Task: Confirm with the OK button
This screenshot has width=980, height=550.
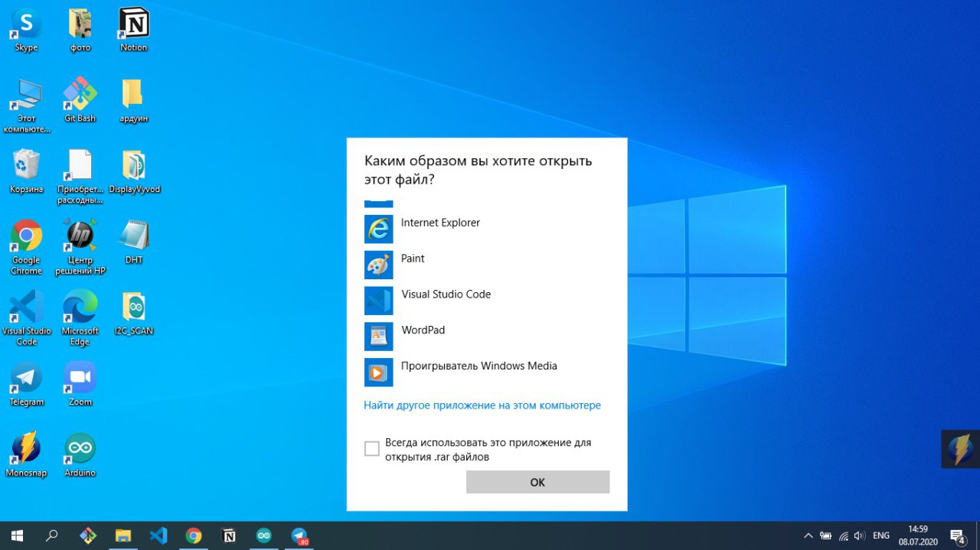Action: tap(537, 482)
